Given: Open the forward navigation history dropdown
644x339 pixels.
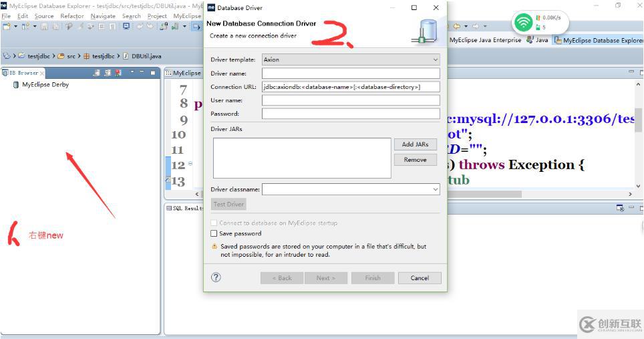Looking at the screenshot, I should (x=484, y=26).
